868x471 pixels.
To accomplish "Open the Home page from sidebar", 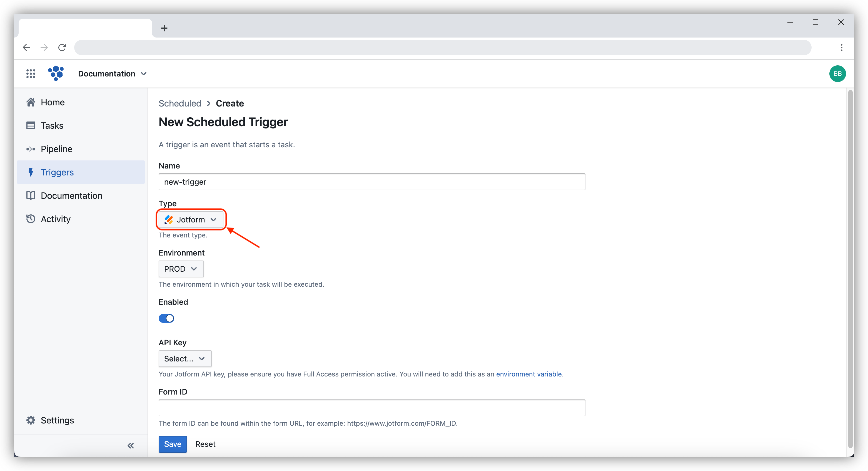I will pyautogui.click(x=52, y=102).
